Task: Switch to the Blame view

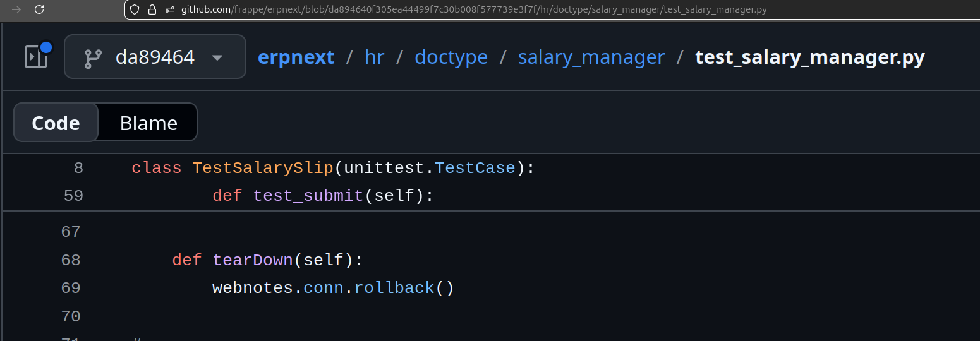Action: [x=148, y=123]
